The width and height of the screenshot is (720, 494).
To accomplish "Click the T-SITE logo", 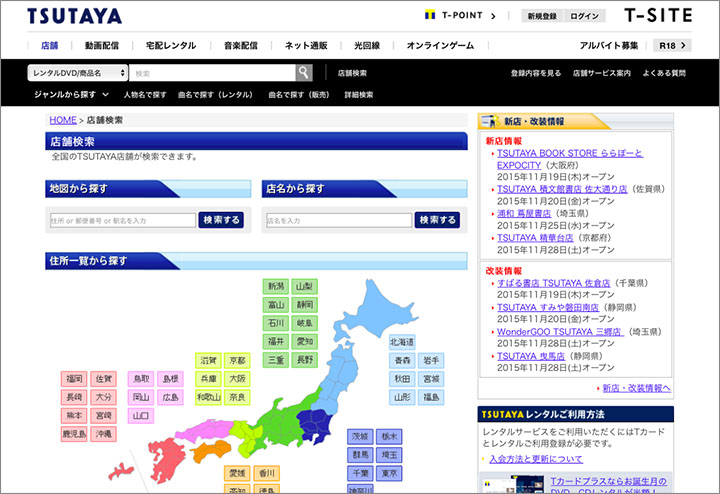I will [x=658, y=16].
